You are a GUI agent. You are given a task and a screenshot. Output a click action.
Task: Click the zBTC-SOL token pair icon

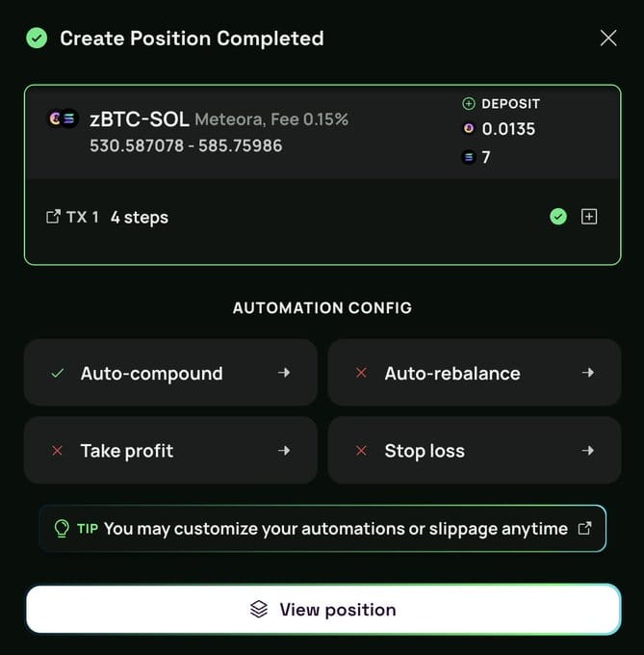pos(63,118)
